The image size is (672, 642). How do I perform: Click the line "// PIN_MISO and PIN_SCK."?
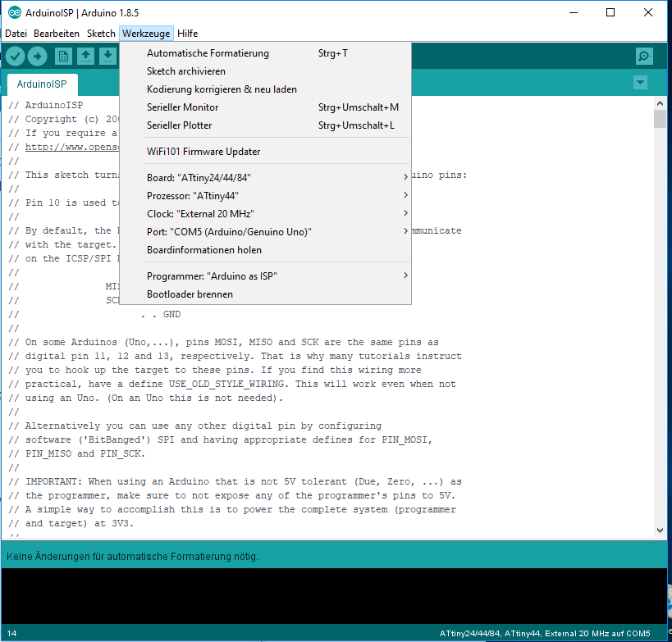(76, 453)
